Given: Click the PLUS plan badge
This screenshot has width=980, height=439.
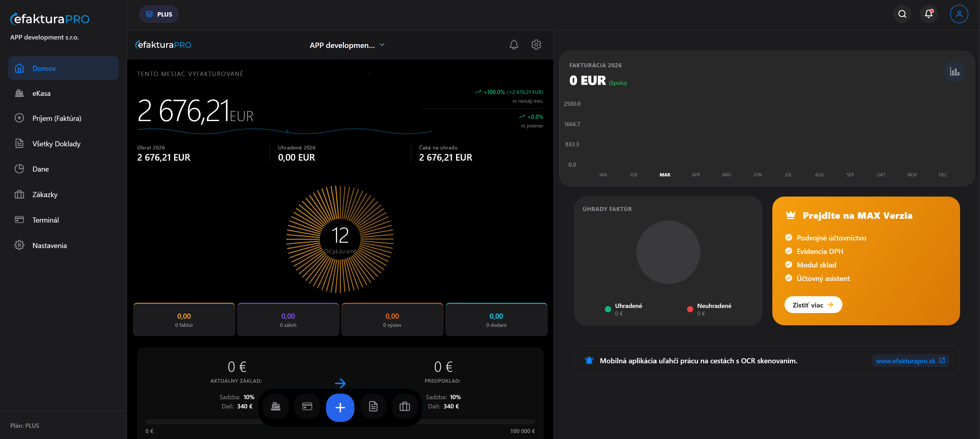Looking at the screenshot, I should tap(159, 14).
